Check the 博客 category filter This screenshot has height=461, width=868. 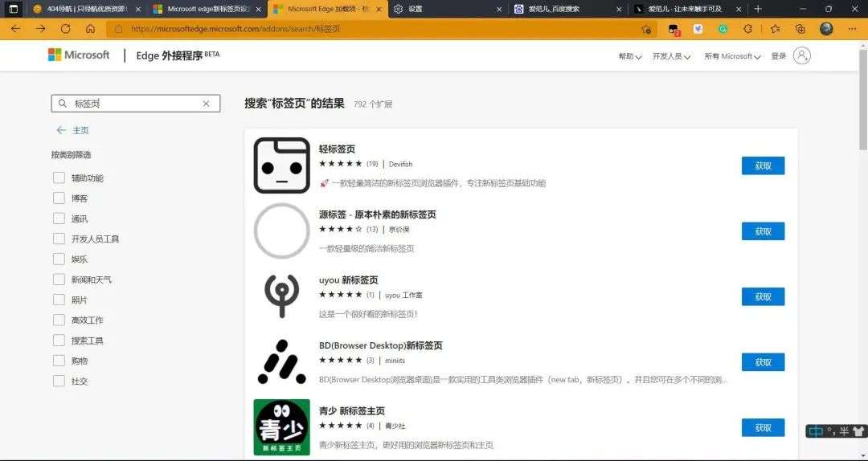pos(59,198)
